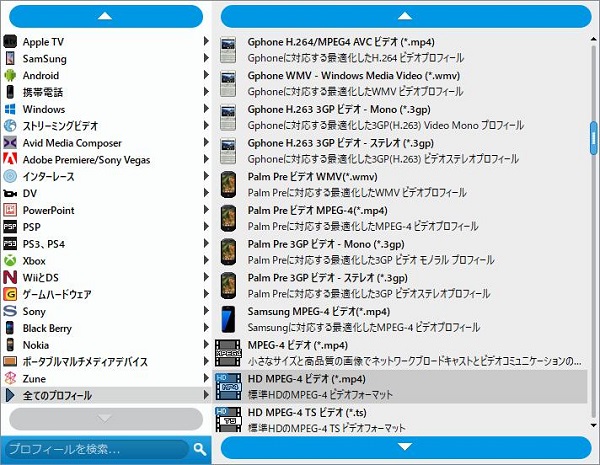Click the ポータブルマルチメディアデバイス icon
This screenshot has width=600, height=465.
[10, 361]
